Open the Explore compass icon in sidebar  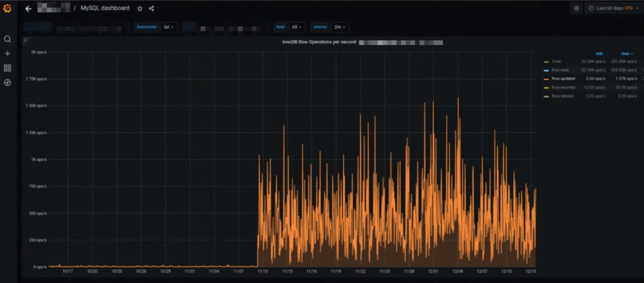7,83
